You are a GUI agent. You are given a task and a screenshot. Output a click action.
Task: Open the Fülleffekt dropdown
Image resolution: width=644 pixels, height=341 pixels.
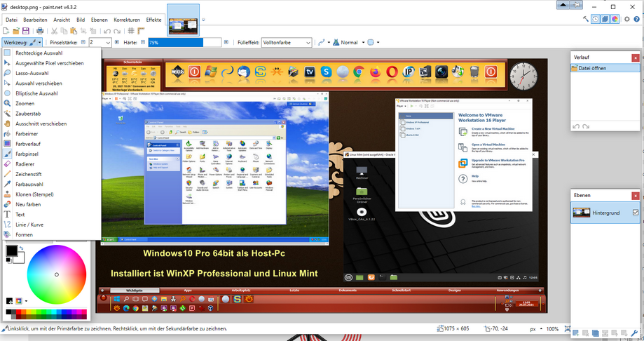tap(287, 43)
